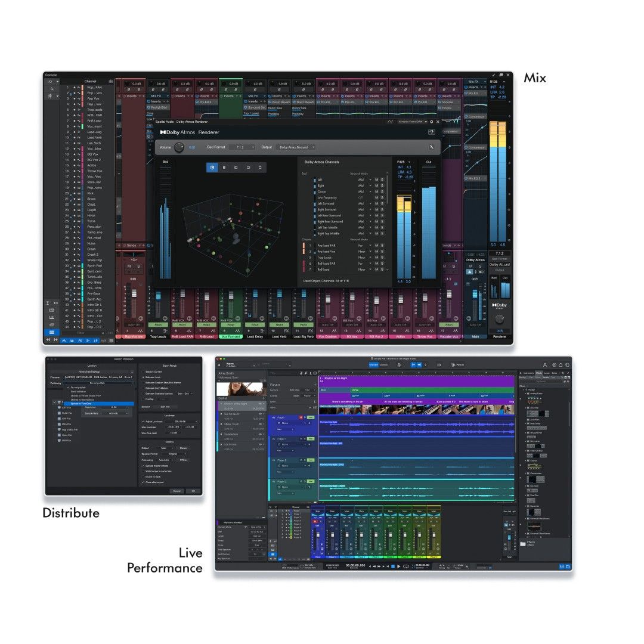The height and width of the screenshot is (644, 644).
Task: Click the Volume knob in the Atmos Renderer
Action: [x=179, y=147]
